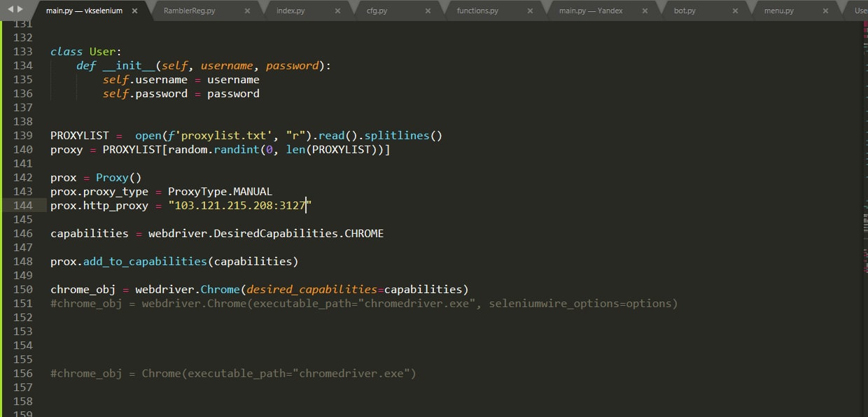This screenshot has height=417, width=868.
Task: Click line number 133 in the gutter
Action: 23,52
